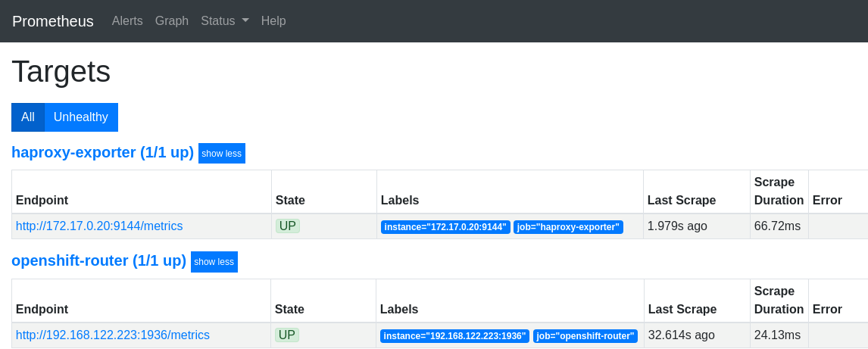Viewport: 868px width, 349px height.
Task: Collapse haproxy-exporter with show less
Action: tap(221, 153)
